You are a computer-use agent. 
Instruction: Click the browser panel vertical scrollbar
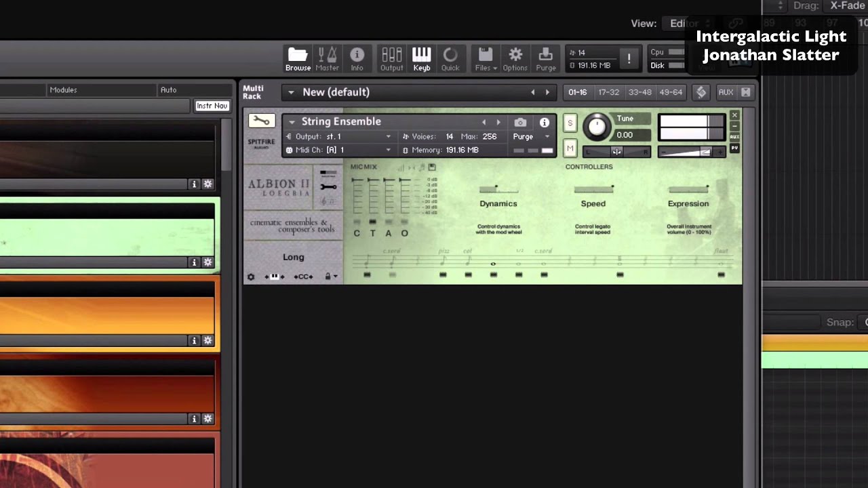point(226,144)
